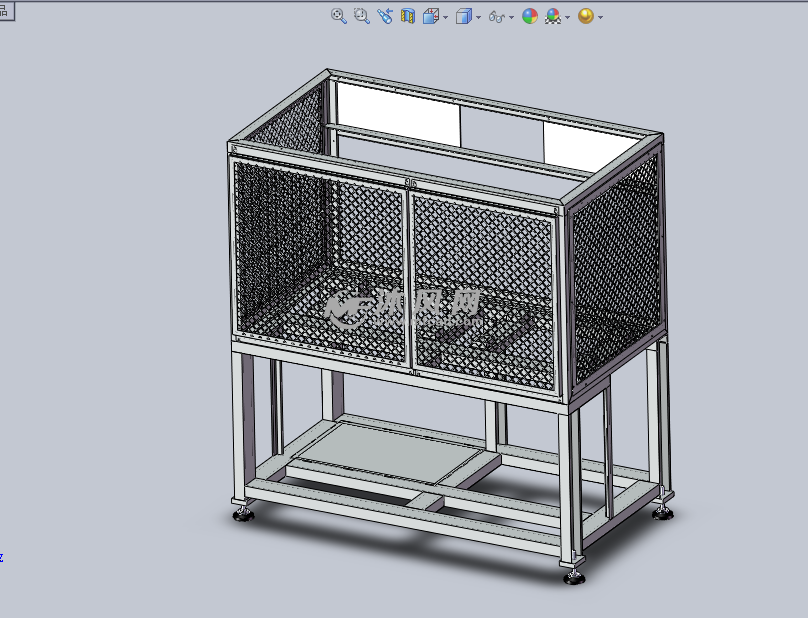Activate the Zoom to Area tool
The height and width of the screenshot is (618, 808).
(x=359, y=14)
